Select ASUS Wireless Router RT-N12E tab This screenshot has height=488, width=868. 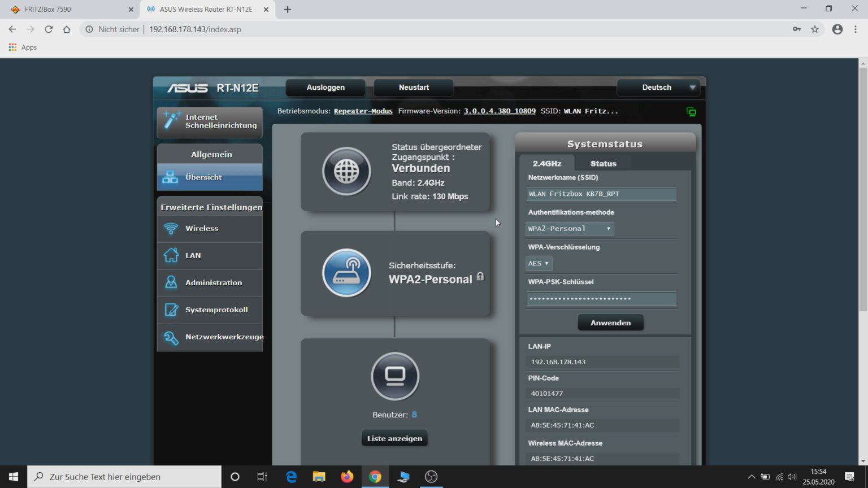[207, 10]
